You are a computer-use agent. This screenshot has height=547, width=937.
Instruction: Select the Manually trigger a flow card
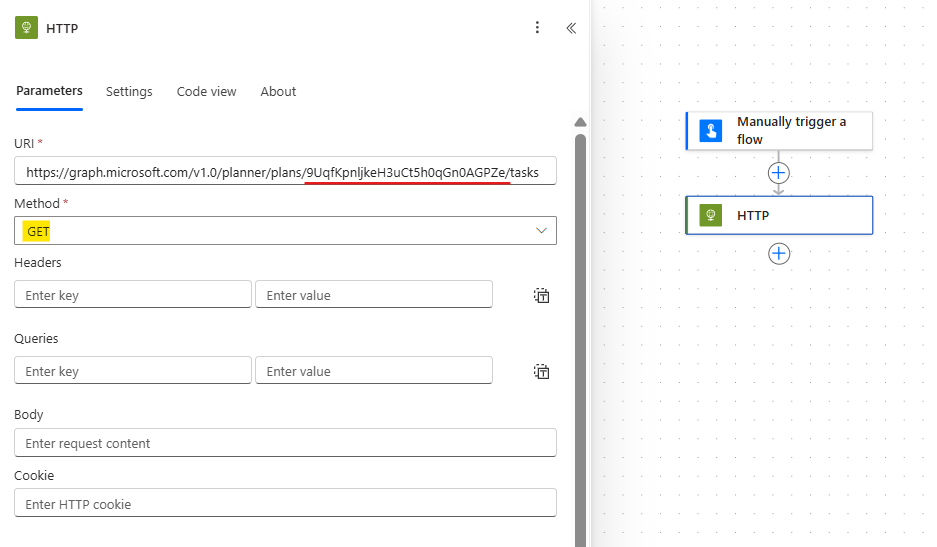[x=779, y=130]
